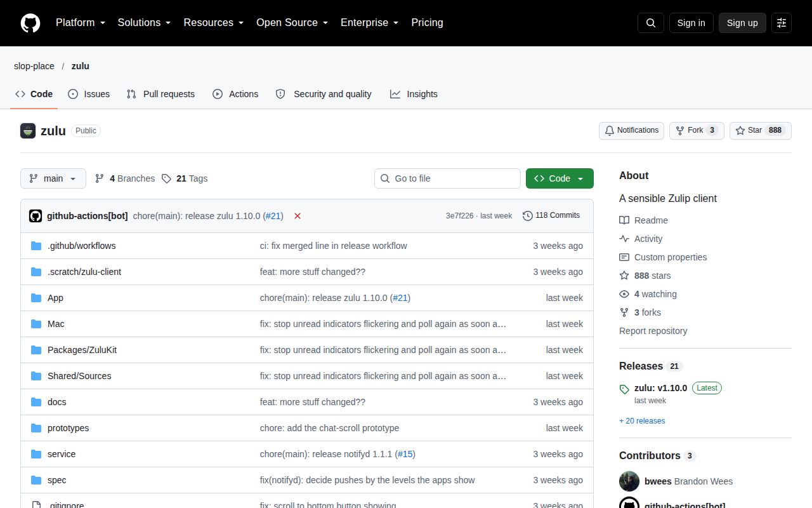Fork the zulu repository
Image resolution: width=812 pixels, height=508 pixels.
pyautogui.click(x=697, y=131)
